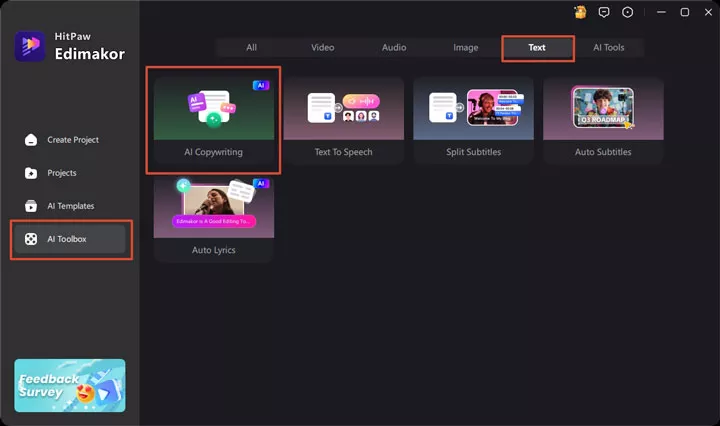
Task: Select the AI Toolbox sidebar label
Action: 67,239
